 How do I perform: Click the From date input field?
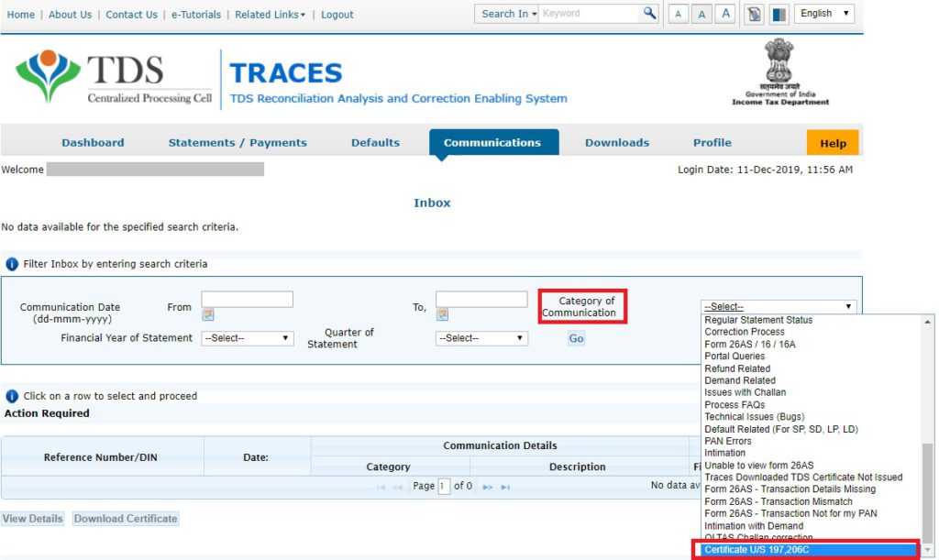(247, 300)
